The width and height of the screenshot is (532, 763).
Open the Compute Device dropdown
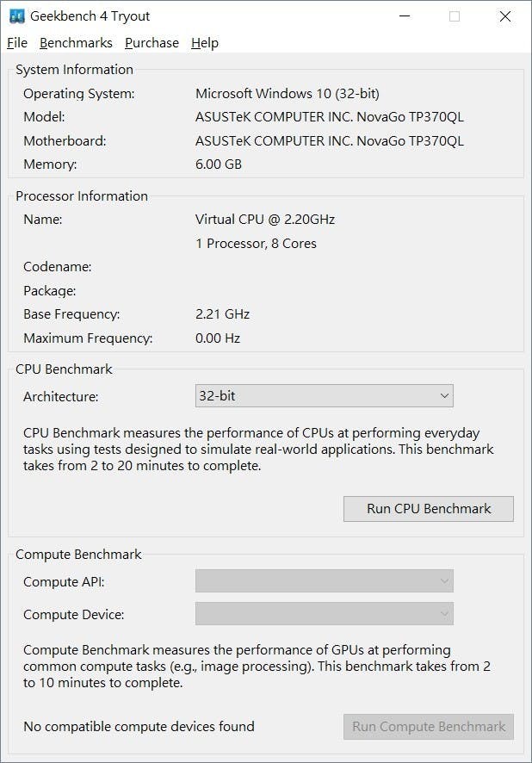pyautogui.click(x=324, y=614)
